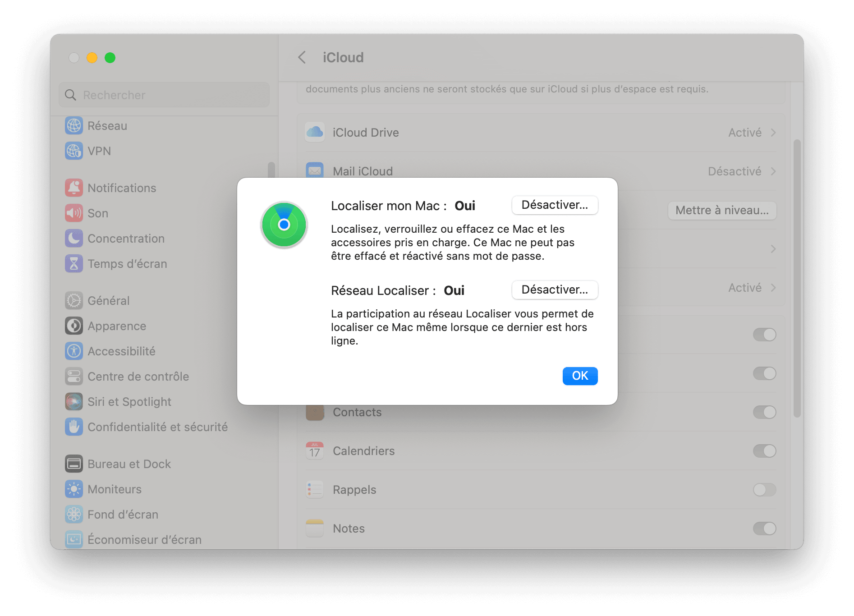This screenshot has width=854, height=616.
Task: Click the Siri et Spotlight icon
Action: tap(74, 401)
